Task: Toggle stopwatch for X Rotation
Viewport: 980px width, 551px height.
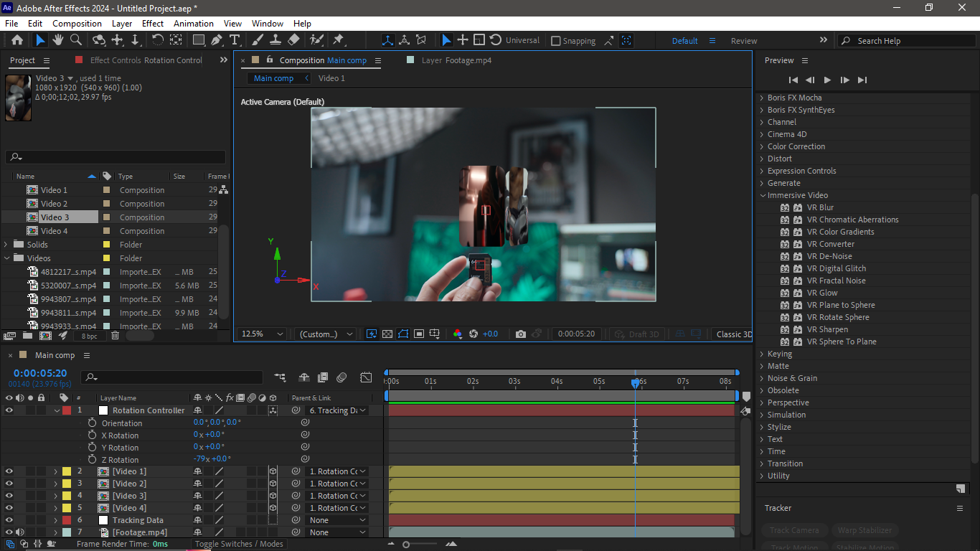Action: click(x=92, y=435)
